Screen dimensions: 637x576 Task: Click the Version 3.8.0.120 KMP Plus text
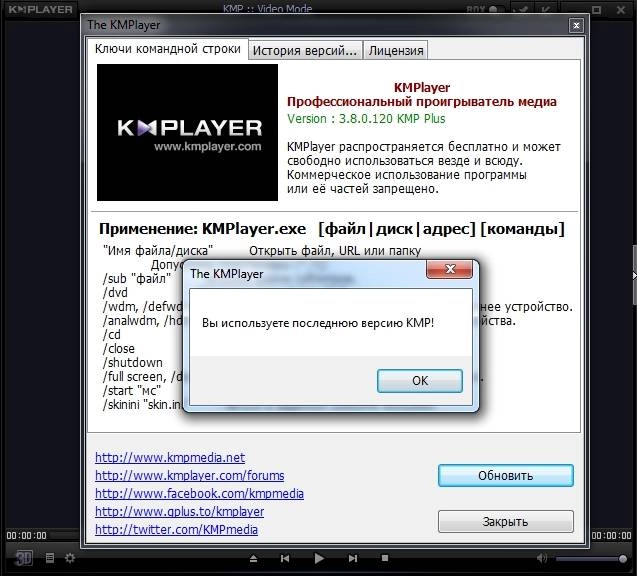tap(366, 119)
